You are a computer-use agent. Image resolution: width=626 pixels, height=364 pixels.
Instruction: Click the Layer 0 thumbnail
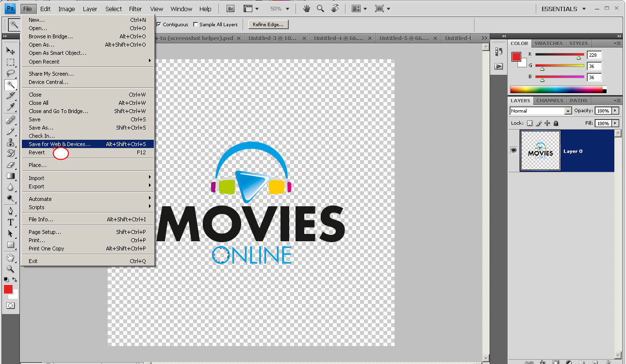tap(540, 150)
